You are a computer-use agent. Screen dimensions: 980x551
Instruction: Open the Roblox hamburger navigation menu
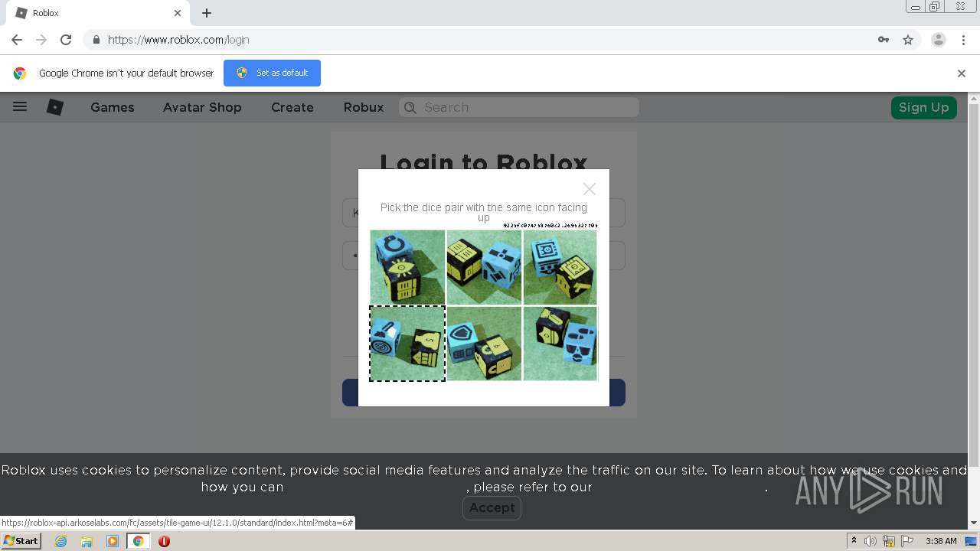click(x=20, y=107)
